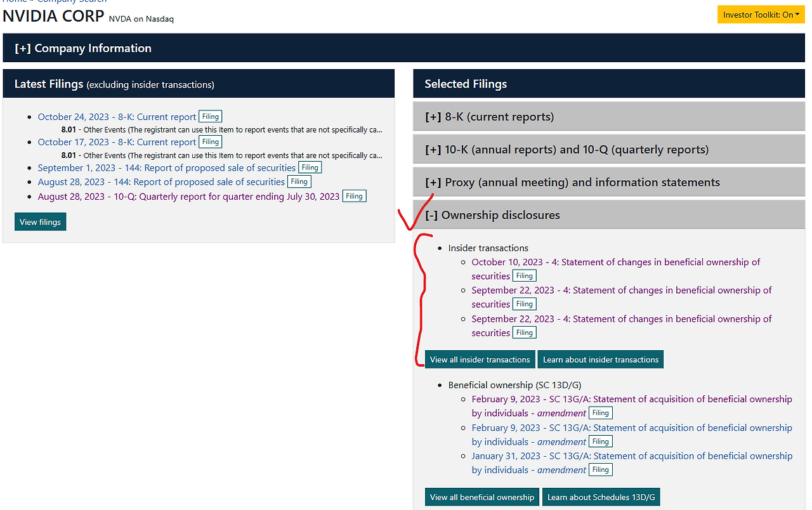The width and height of the screenshot is (812, 510).
Task: Open August 28, 2023 10-Q Quarterly report
Action: [x=188, y=197]
